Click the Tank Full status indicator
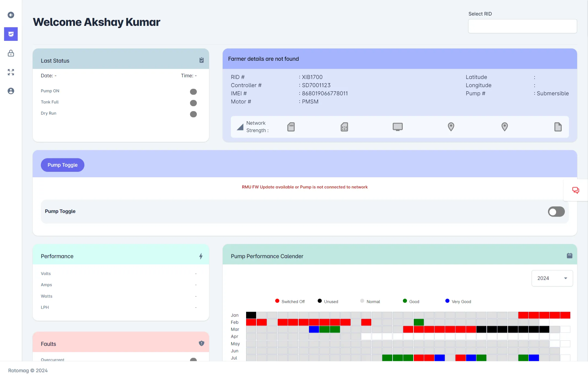Image resolution: width=588 pixels, height=380 pixels. (193, 103)
